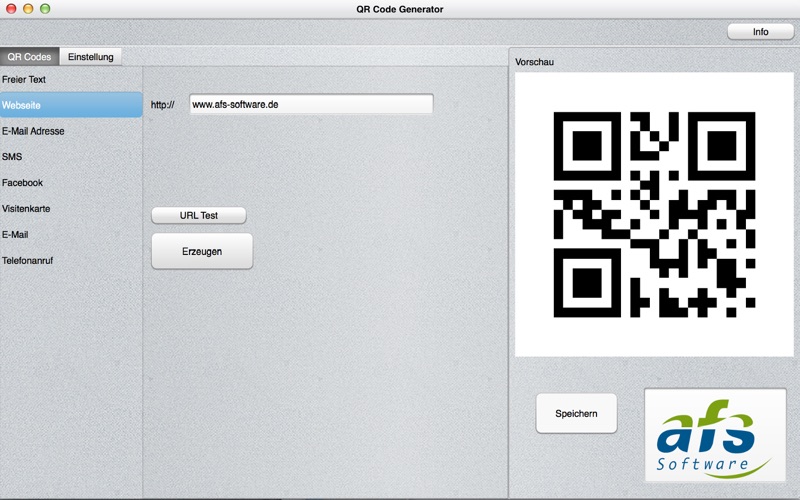Open the Einstellung tab
800x500 pixels.
[x=91, y=57]
